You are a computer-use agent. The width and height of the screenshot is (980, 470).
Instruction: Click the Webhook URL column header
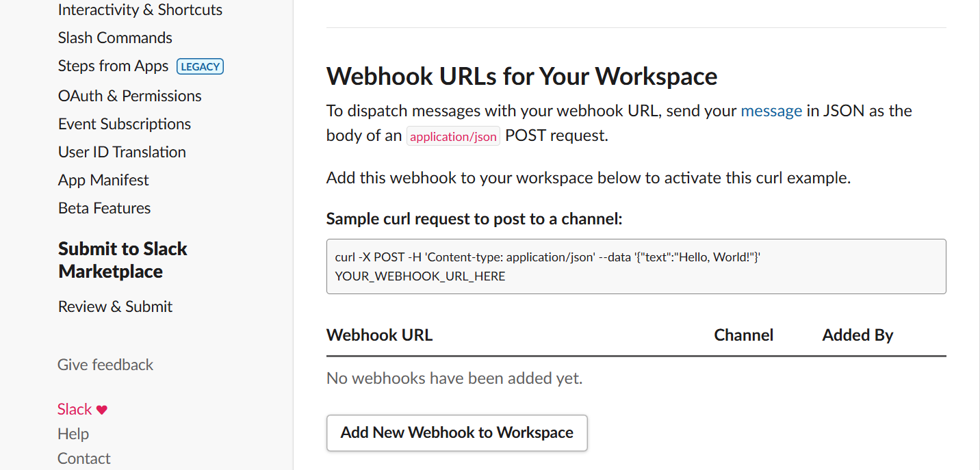pos(379,335)
